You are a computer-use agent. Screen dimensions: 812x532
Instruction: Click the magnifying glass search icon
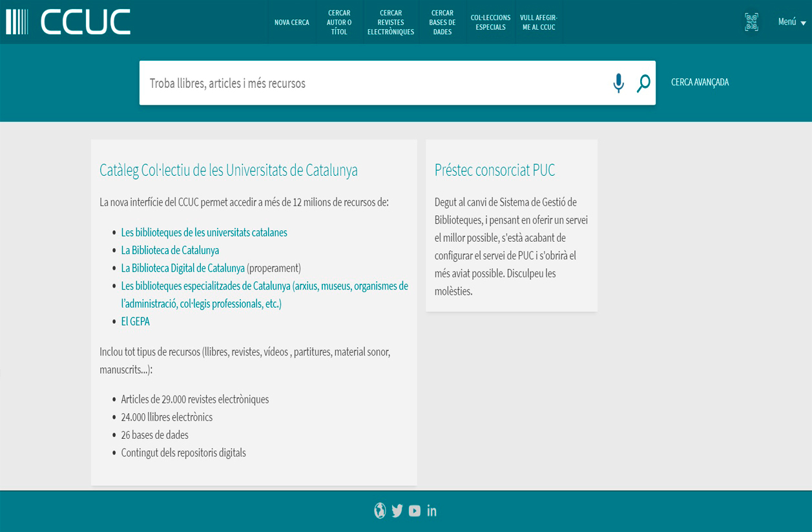click(x=643, y=83)
